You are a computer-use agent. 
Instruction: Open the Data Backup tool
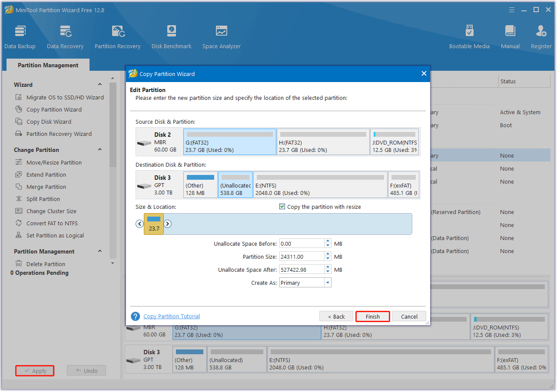coord(20,37)
